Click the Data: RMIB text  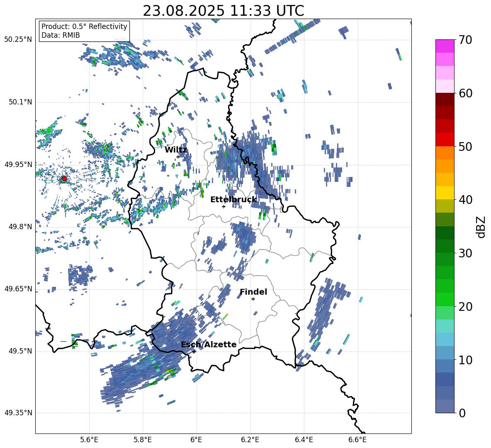point(61,35)
